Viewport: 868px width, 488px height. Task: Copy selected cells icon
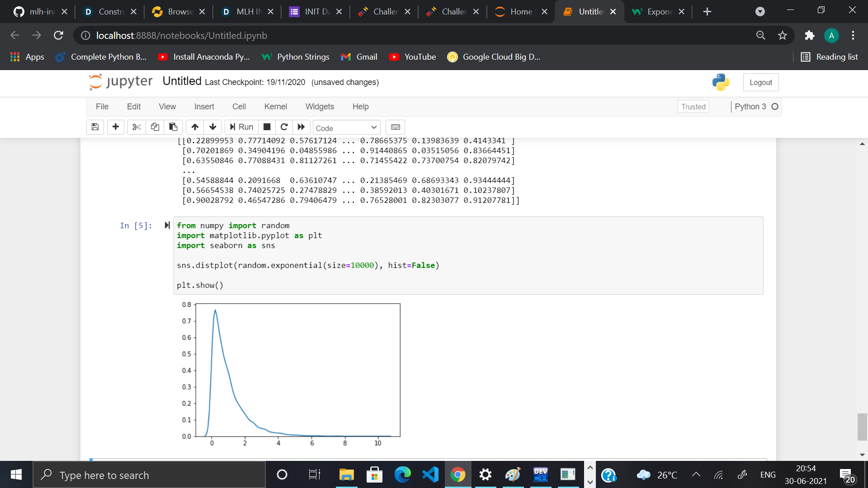(155, 127)
